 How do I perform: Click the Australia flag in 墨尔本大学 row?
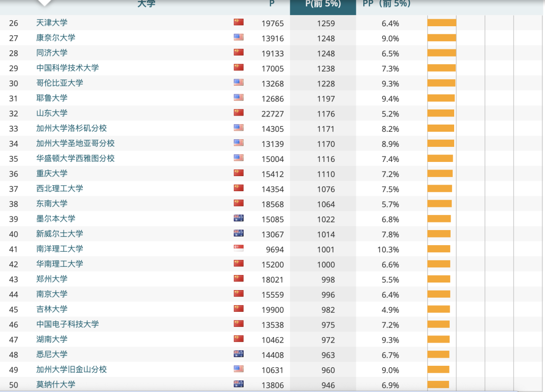click(239, 218)
